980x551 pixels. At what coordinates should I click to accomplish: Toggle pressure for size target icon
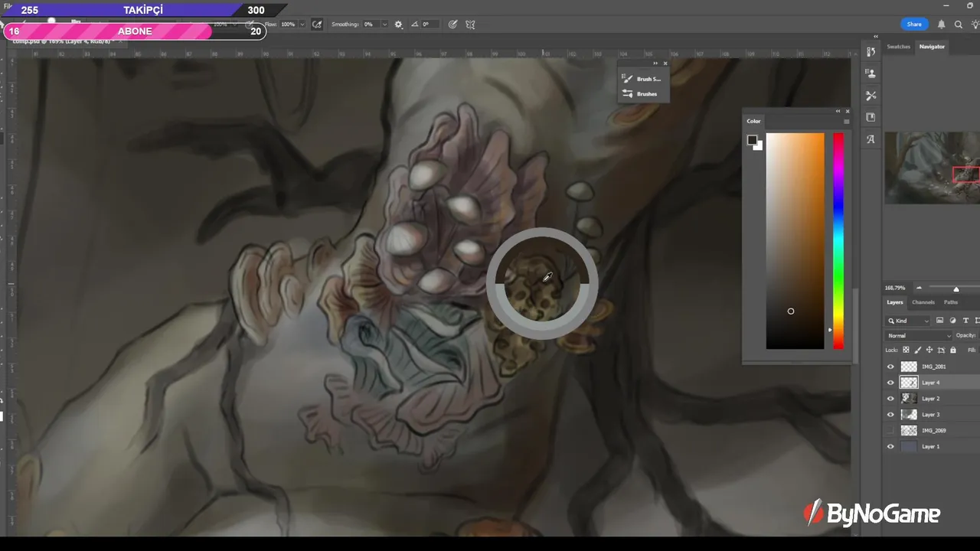[452, 24]
